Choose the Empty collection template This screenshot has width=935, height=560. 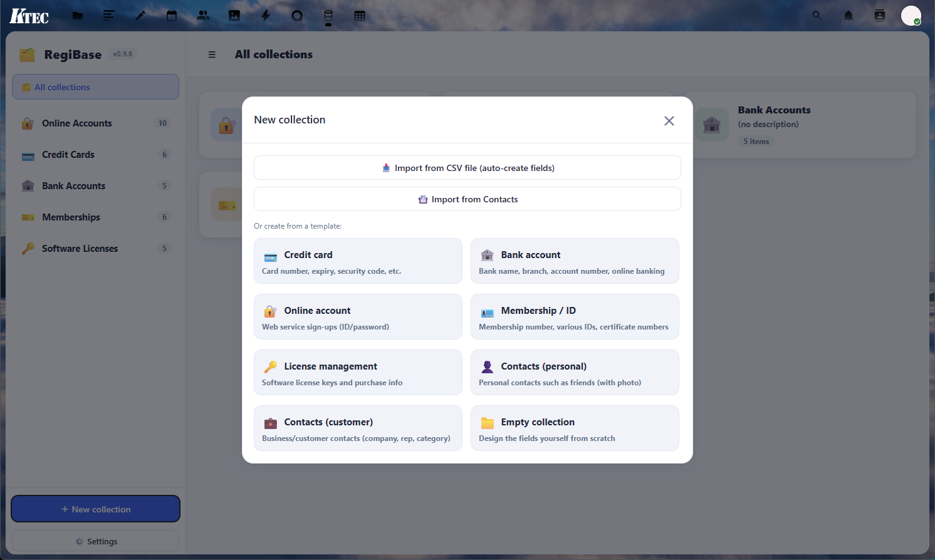coord(575,428)
